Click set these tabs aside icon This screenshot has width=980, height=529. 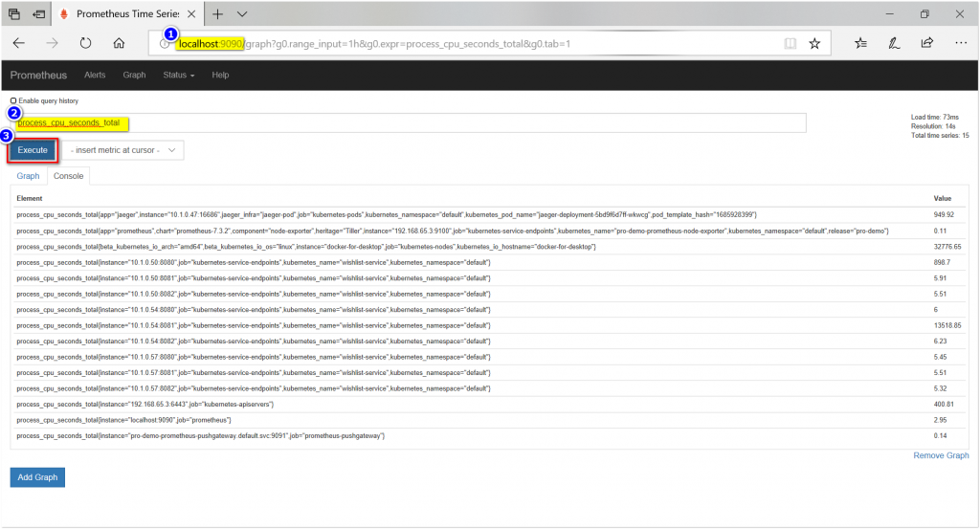click(38, 13)
